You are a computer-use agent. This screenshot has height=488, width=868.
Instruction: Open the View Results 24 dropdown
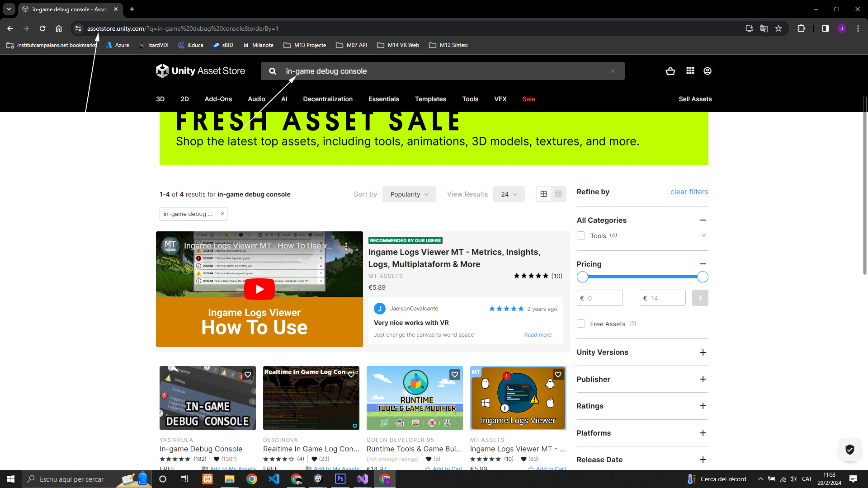tap(509, 194)
